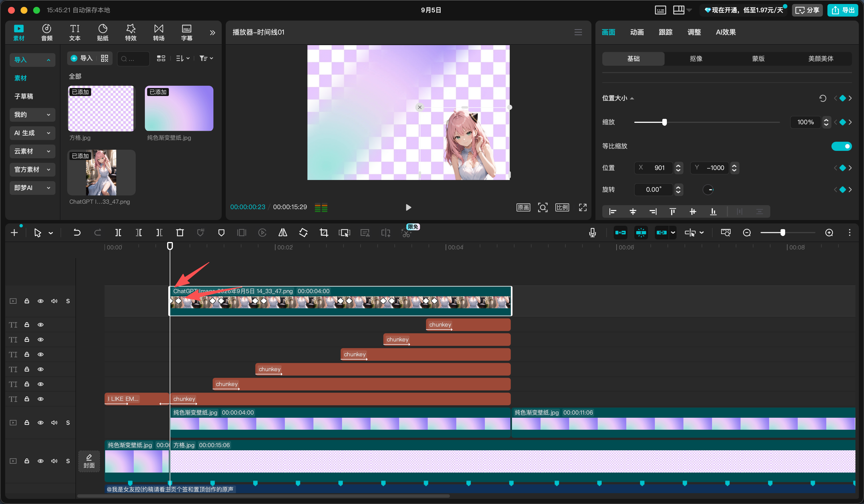Click the layout switch icon in title bar
This screenshot has width=864, height=504.
pos(679,10)
